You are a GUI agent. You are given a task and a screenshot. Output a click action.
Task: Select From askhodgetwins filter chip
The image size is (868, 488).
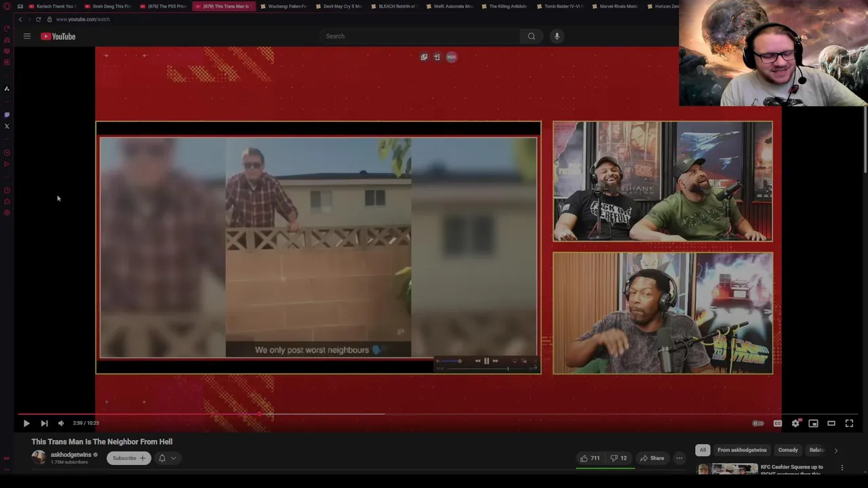[x=742, y=450]
